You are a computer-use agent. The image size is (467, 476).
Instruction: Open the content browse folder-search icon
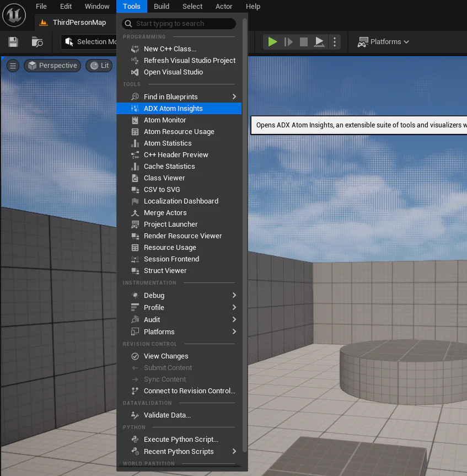37,42
